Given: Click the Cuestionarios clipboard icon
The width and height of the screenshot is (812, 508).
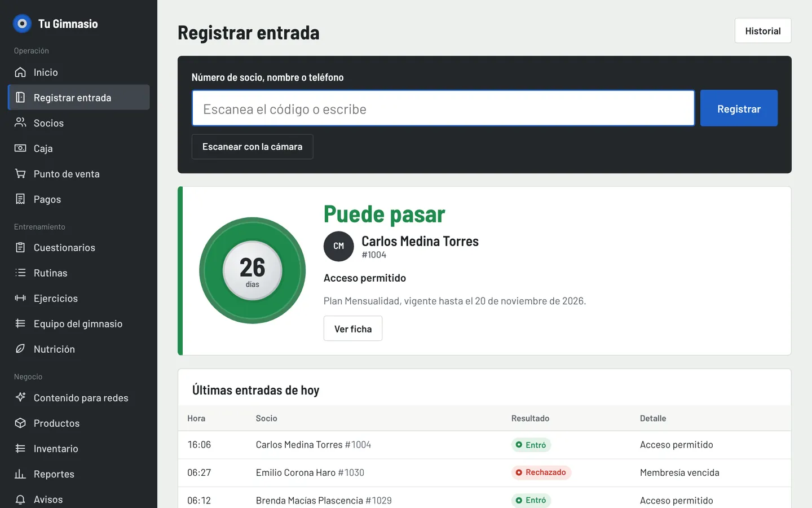Looking at the screenshot, I should [20, 247].
